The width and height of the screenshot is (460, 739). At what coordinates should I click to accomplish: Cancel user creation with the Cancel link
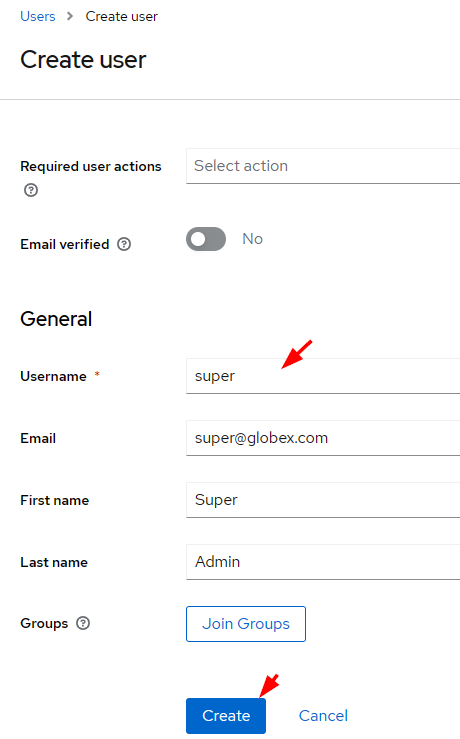[x=323, y=715]
